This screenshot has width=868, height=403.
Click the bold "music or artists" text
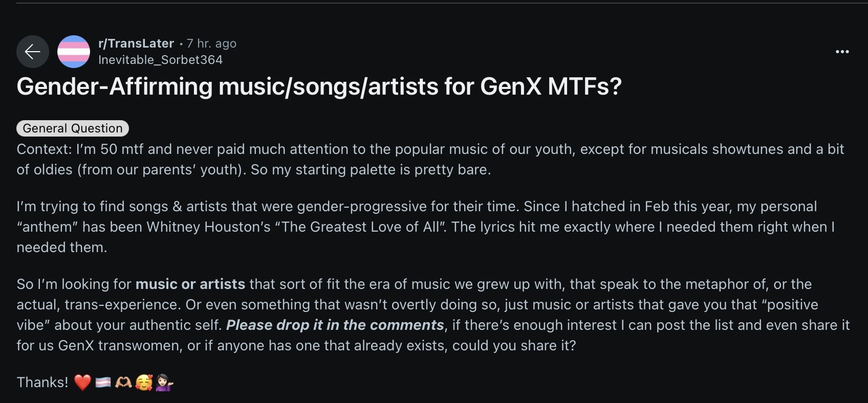(190, 284)
